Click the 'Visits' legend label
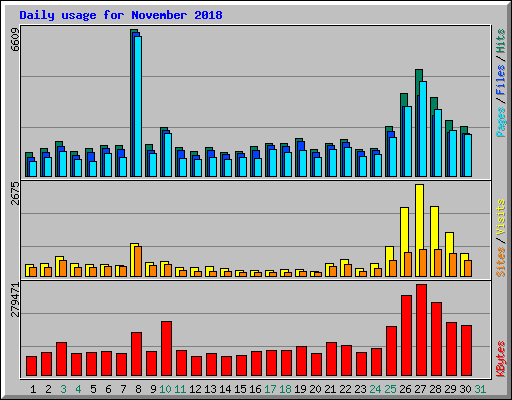The image size is (512, 400). point(501,218)
